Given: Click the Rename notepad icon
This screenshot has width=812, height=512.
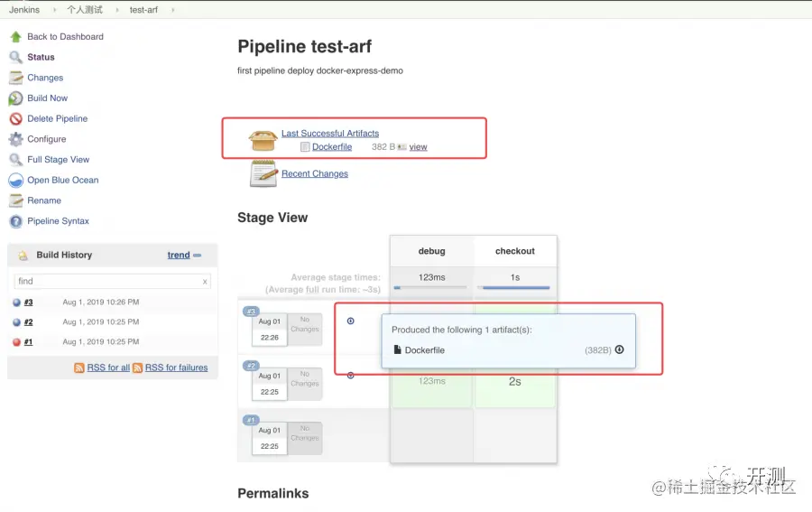Looking at the screenshot, I should click(16, 200).
